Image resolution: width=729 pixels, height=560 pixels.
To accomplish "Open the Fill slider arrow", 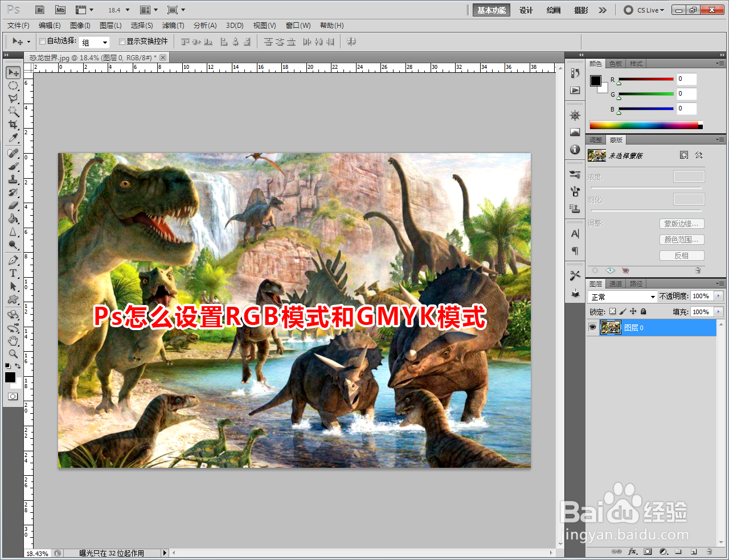I will 718,312.
